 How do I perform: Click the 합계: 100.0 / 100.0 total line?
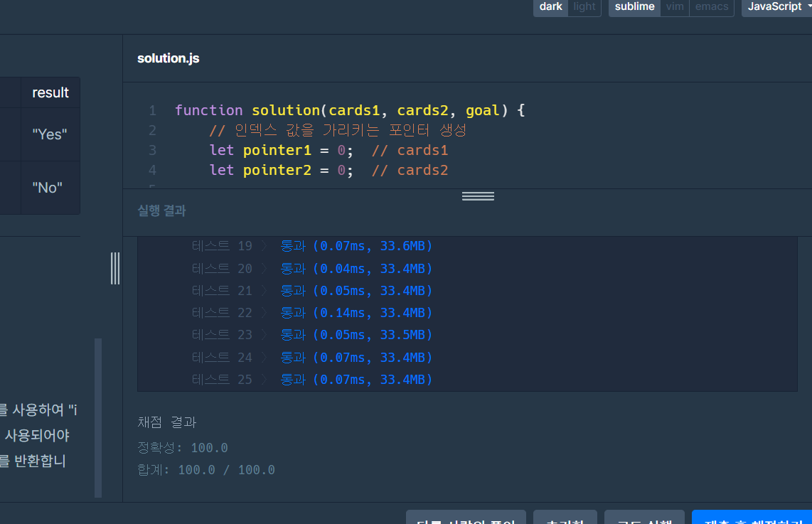click(x=206, y=470)
